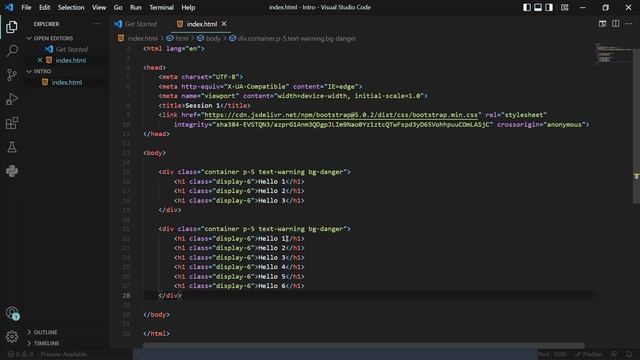
Task: Open the Explorer view in activity bar
Action: [x=12, y=27]
